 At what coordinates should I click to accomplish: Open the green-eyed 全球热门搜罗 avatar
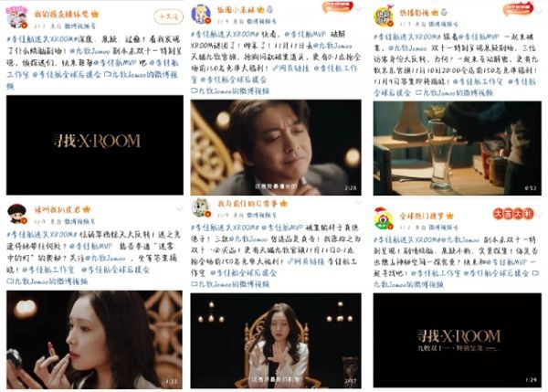[x=384, y=218]
